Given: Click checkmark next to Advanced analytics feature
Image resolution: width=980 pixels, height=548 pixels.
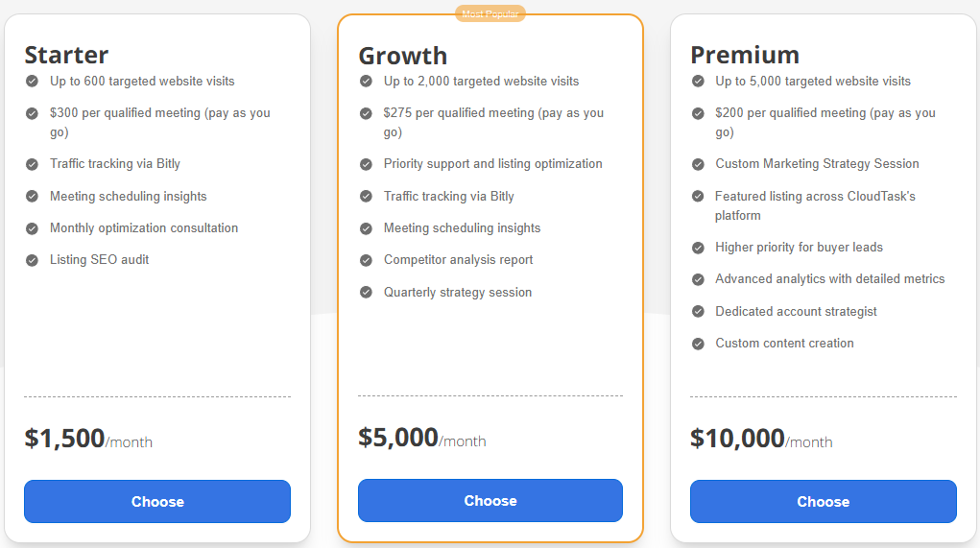Looking at the screenshot, I should 698,279.
